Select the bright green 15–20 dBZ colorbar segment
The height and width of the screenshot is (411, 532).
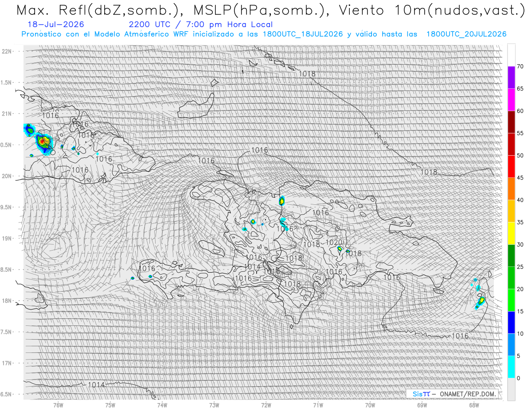511,300
